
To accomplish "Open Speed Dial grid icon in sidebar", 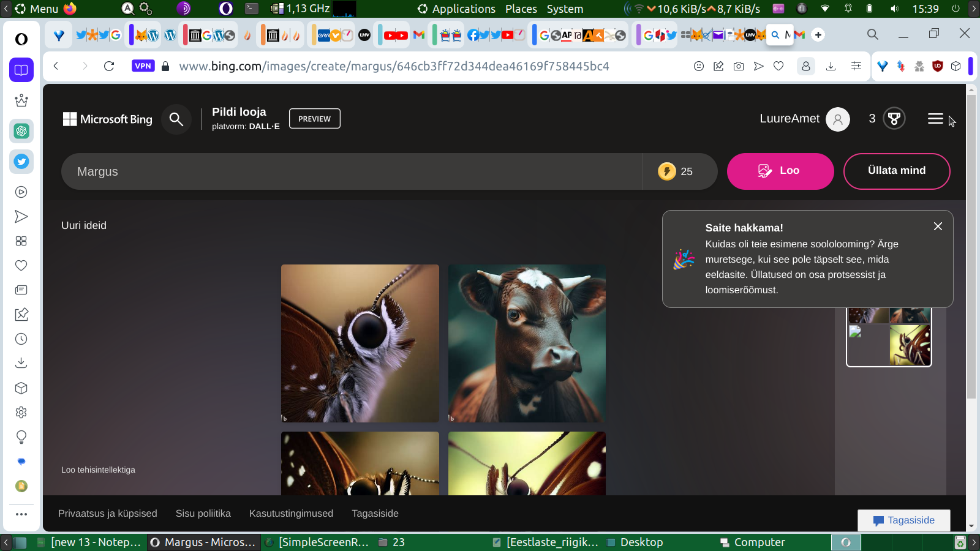I will [x=21, y=241].
